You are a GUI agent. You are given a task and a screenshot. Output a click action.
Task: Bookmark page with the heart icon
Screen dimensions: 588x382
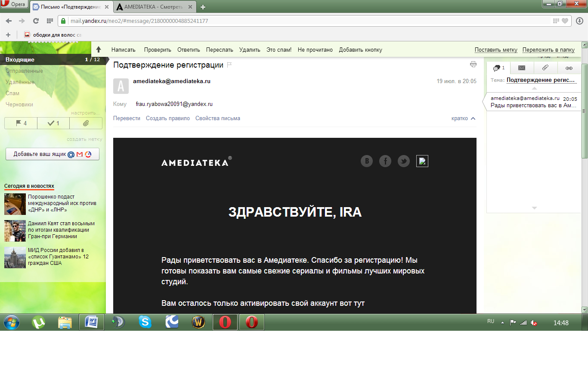[565, 21]
